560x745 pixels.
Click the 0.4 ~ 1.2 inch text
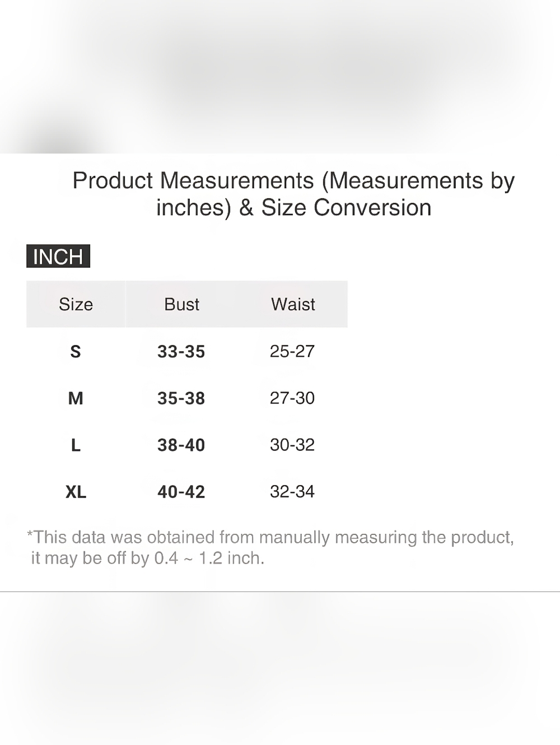point(209,558)
